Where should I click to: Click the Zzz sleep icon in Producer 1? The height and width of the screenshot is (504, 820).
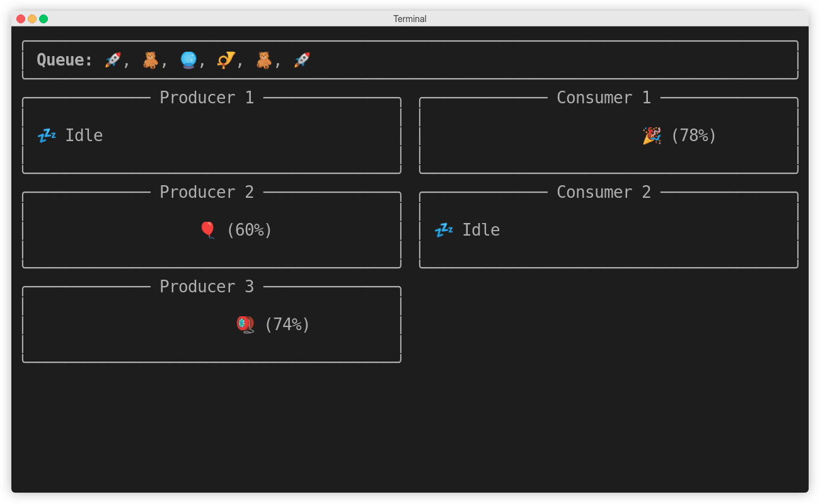coord(47,135)
